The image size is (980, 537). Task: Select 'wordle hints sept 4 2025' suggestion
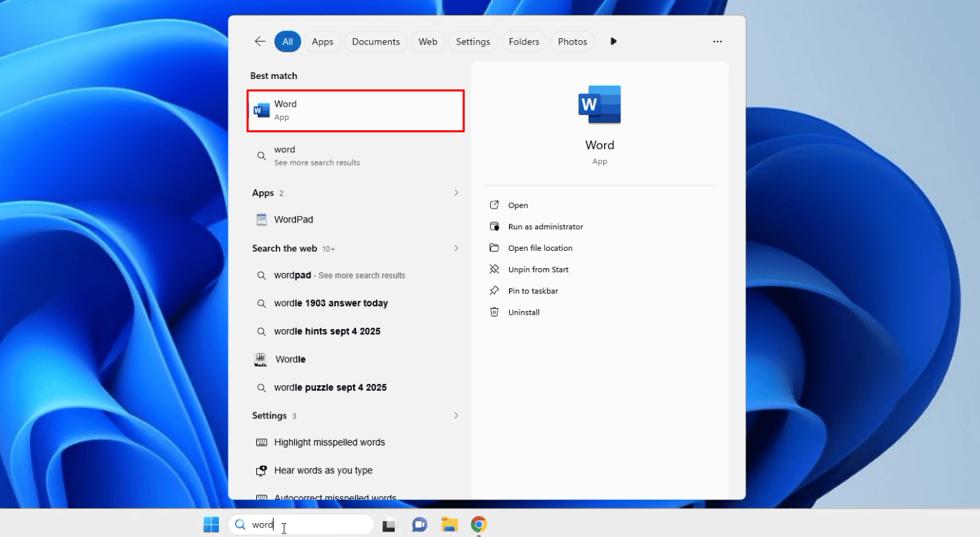tap(356, 331)
